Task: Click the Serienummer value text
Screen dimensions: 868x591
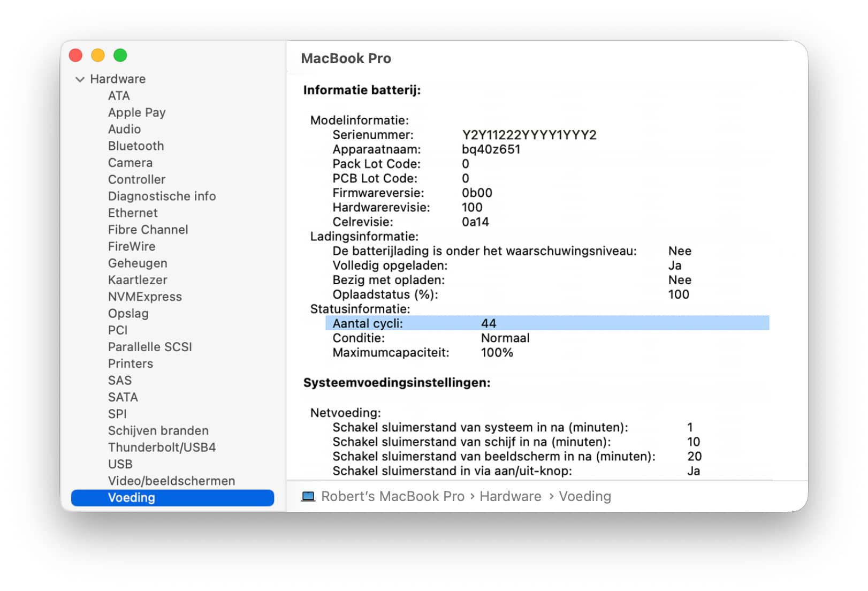Action: pos(529,135)
